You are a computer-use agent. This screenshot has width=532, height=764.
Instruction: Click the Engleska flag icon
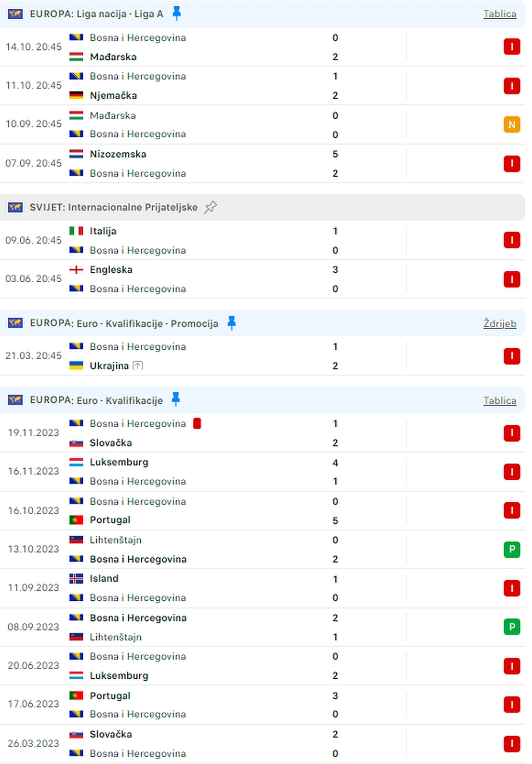click(x=76, y=270)
